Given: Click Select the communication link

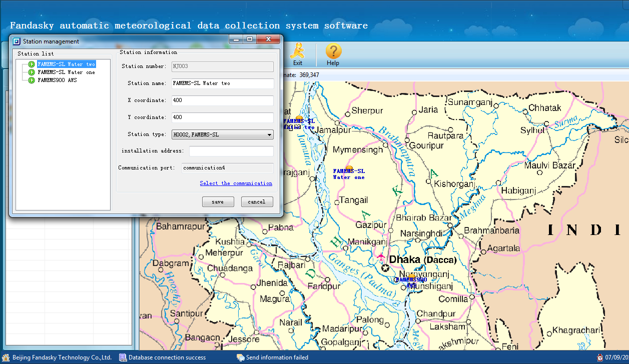Looking at the screenshot, I should pyautogui.click(x=236, y=183).
